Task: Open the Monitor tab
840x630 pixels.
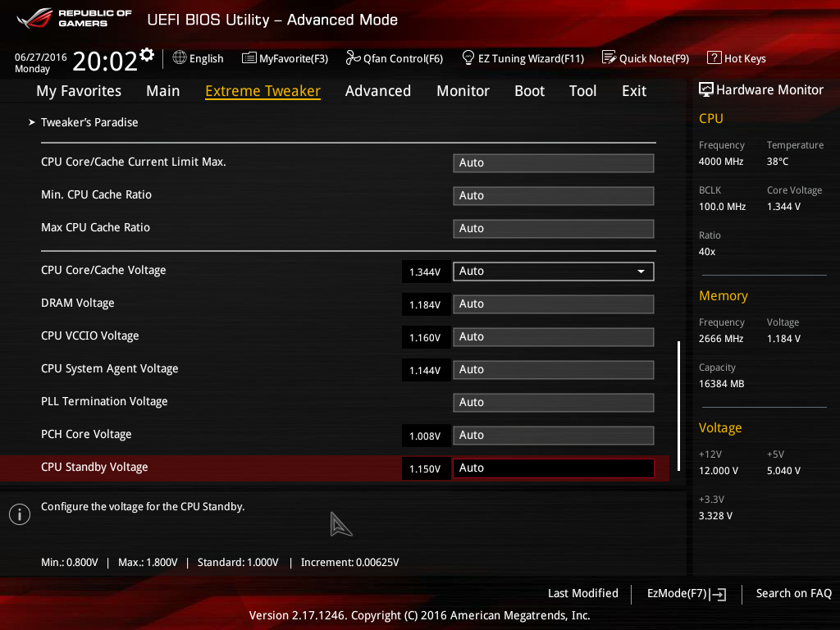Action: [x=463, y=91]
